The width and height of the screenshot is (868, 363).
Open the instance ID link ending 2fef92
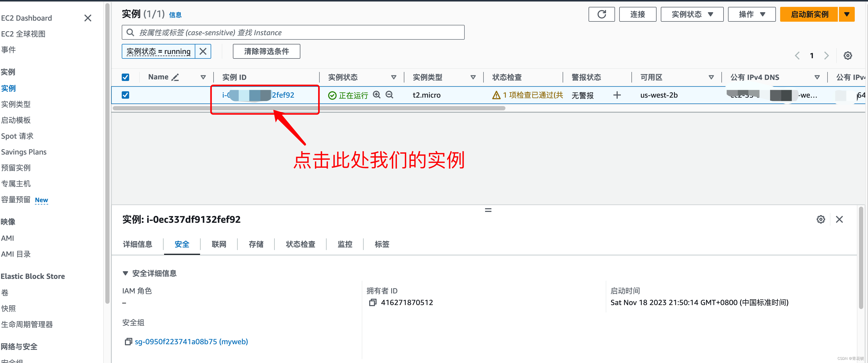click(258, 95)
